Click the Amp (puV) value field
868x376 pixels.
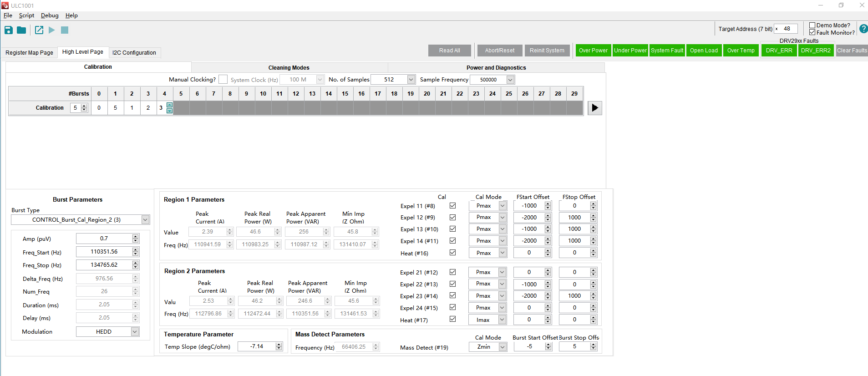[104, 239]
